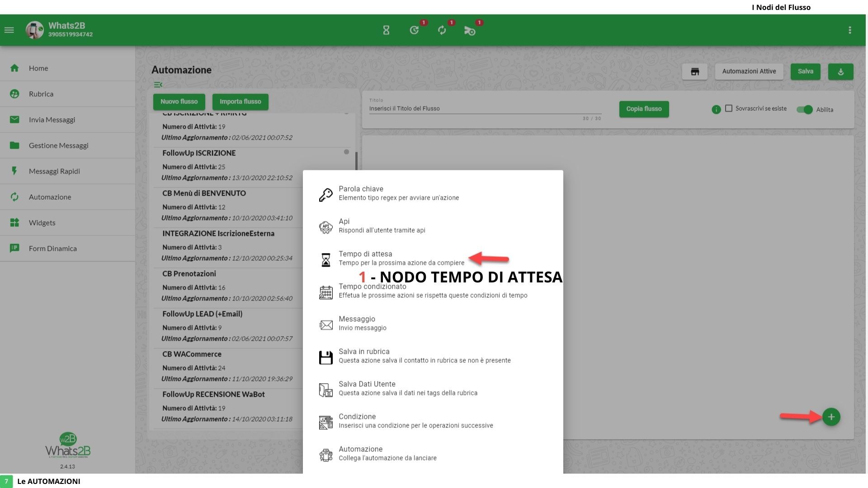Open the hourglass pending queue icon
Viewport: 868px width, 488px height.
click(386, 30)
